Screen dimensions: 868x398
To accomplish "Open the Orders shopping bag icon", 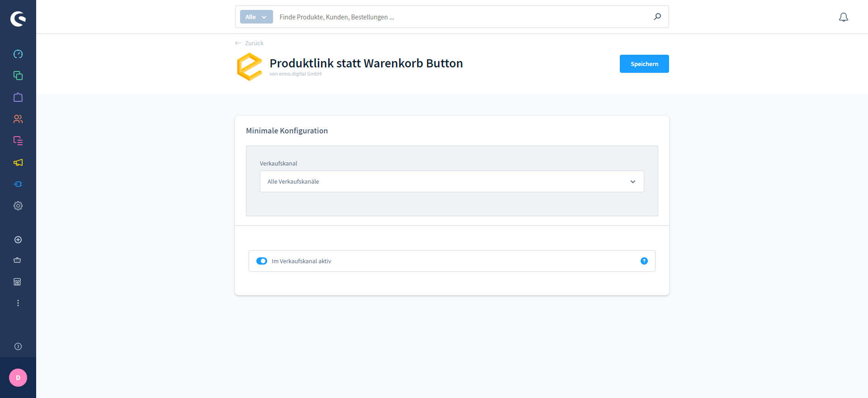I will click(x=18, y=97).
